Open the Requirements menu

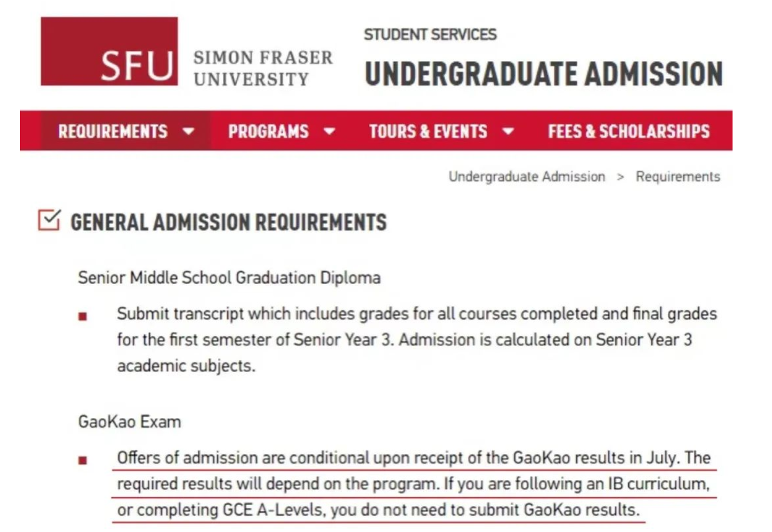[113, 132]
